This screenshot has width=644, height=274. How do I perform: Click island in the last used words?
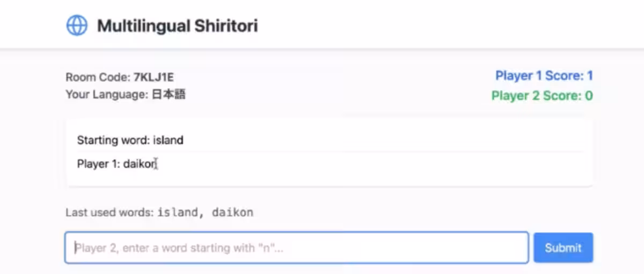[x=177, y=213]
